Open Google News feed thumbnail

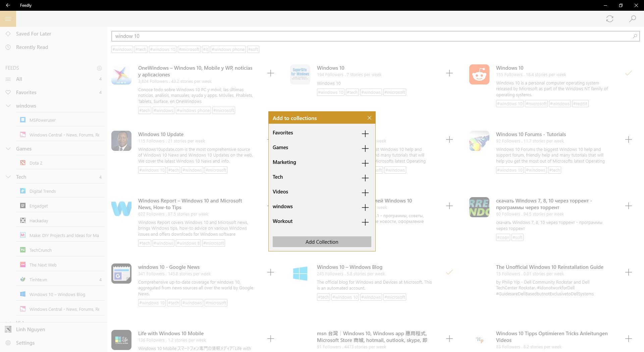[121, 274]
